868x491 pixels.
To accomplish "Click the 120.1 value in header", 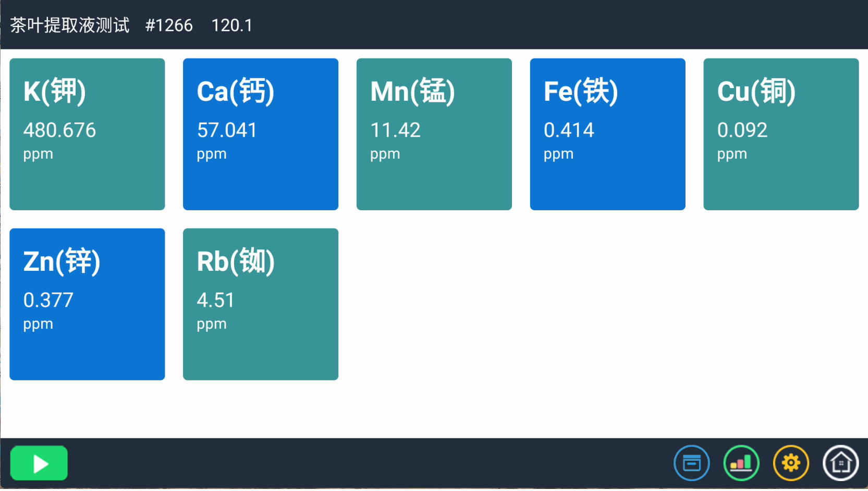I will click(x=232, y=25).
